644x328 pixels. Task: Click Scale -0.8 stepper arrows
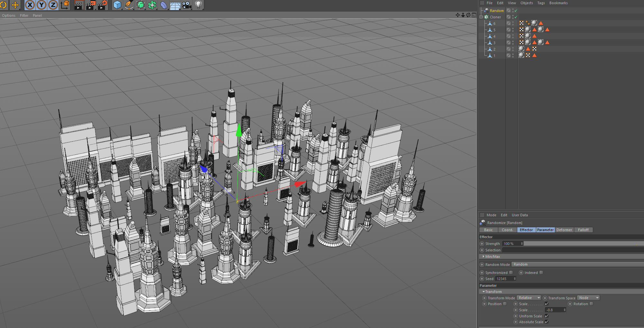[565, 310]
